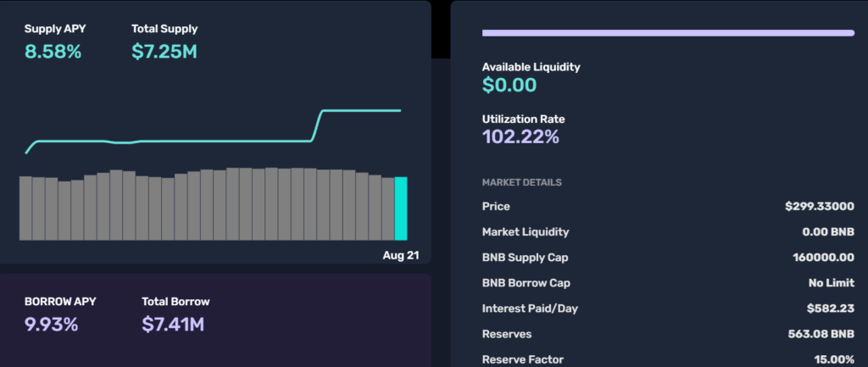Click the Price row value $299.33000
The width and height of the screenshot is (868, 367).
[819, 206]
